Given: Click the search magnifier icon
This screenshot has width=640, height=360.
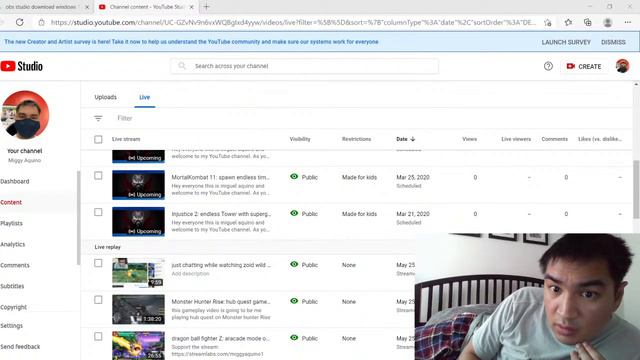Looking at the screenshot, I should click(182, 66).
